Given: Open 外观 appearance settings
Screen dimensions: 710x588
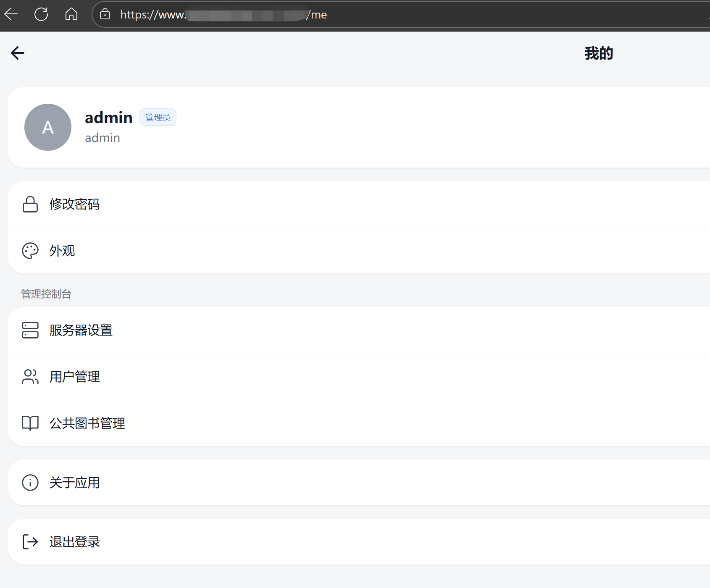Looking at the screenshot, I should point(359,251).
